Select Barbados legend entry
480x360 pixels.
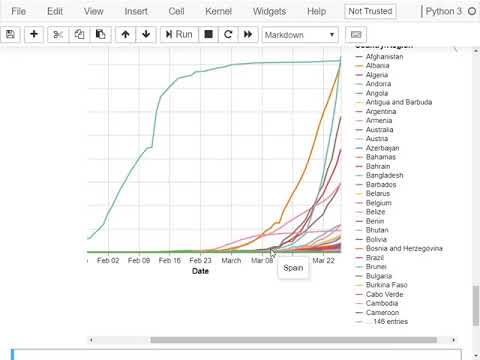[x=381, y=185]
